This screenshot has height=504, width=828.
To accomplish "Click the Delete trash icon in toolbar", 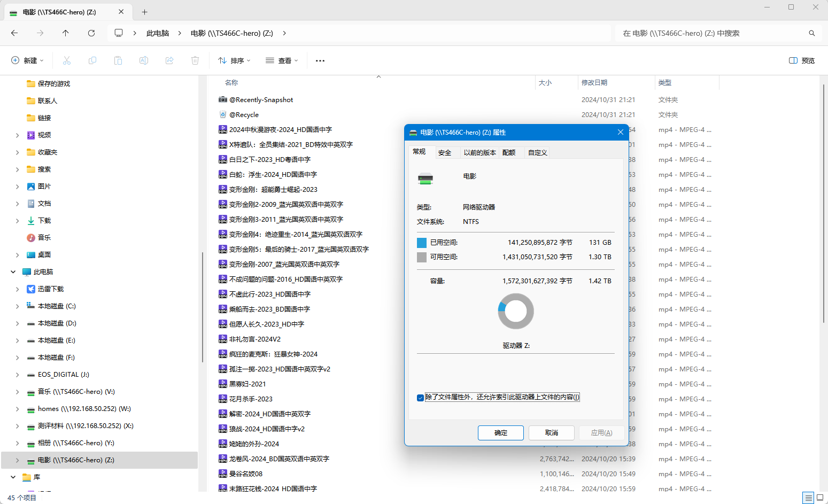I will [195, 60].
